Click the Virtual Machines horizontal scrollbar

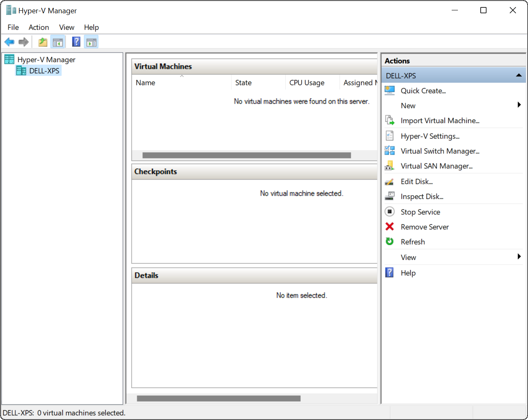click(246, 155)
